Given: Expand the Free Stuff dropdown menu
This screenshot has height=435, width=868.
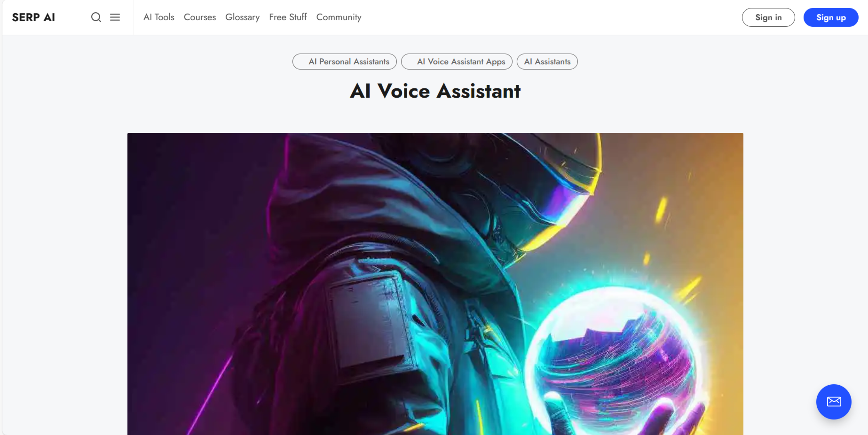Looking at the screenshot, I should pos(288,17).
